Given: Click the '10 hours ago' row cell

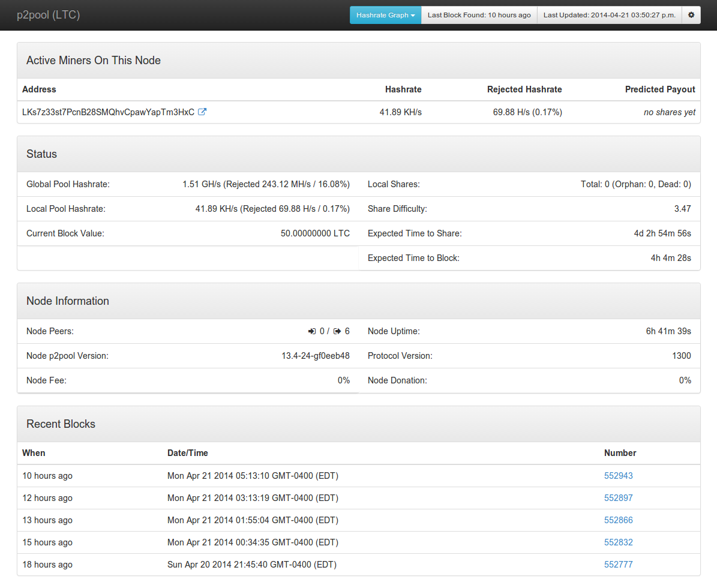Looking at the screenshot, I should 47,476.
